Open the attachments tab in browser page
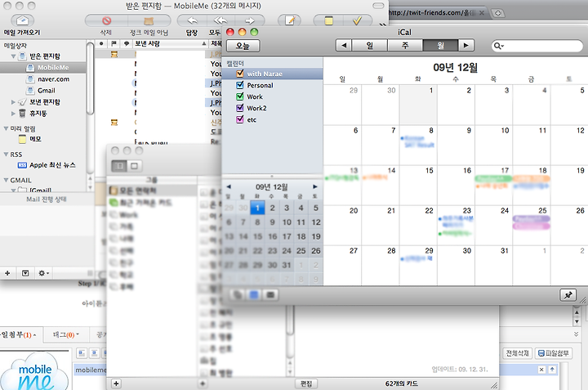 pos(18,334)
